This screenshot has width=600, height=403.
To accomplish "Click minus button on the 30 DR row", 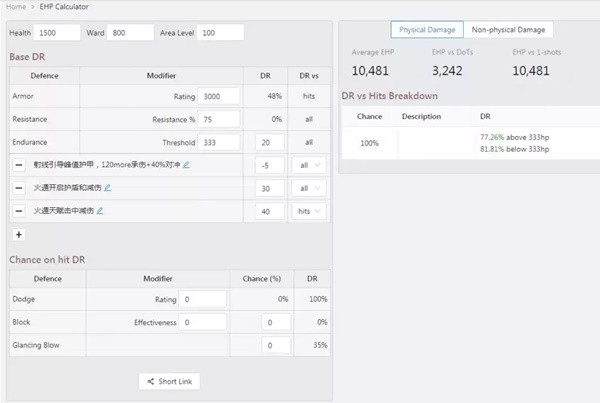I will coord(19,188).
